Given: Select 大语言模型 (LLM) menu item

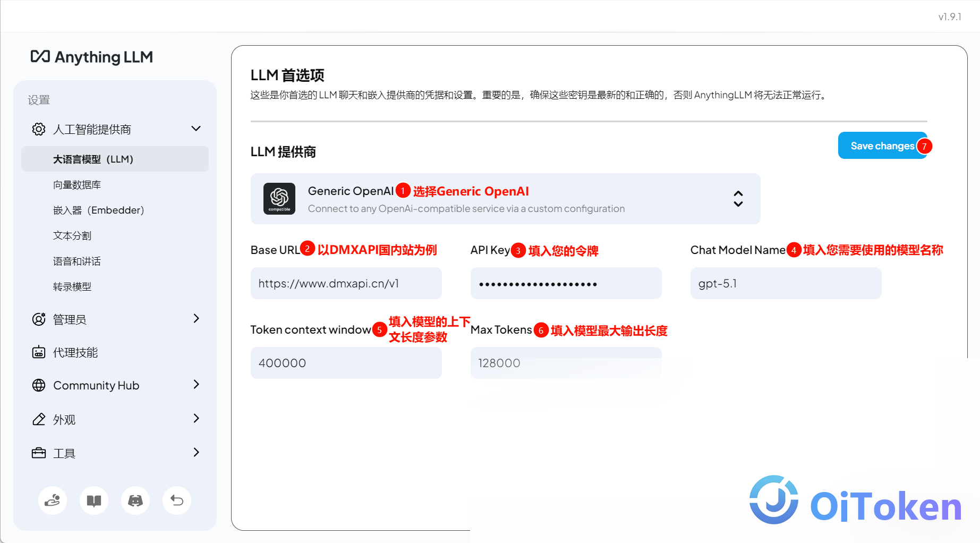Looking at the screenshot, I should pos(115,159).
